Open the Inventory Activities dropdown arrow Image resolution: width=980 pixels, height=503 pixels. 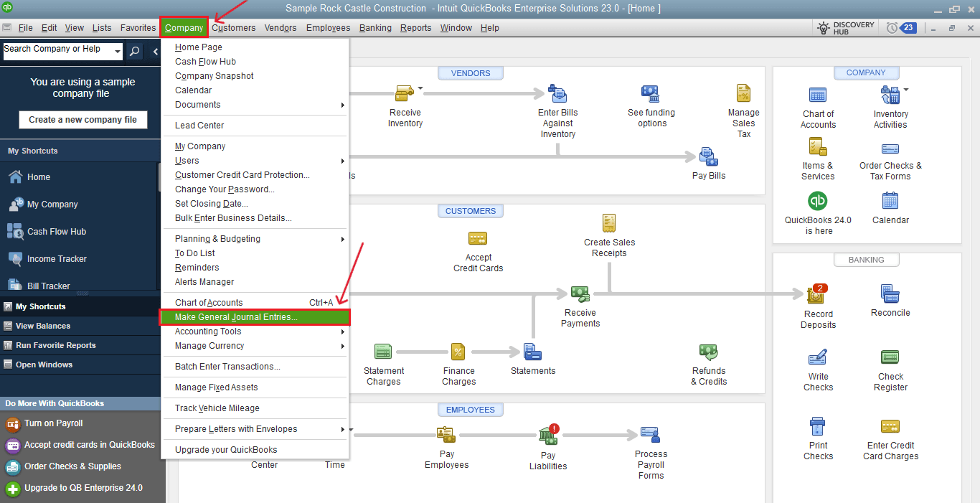905,90
